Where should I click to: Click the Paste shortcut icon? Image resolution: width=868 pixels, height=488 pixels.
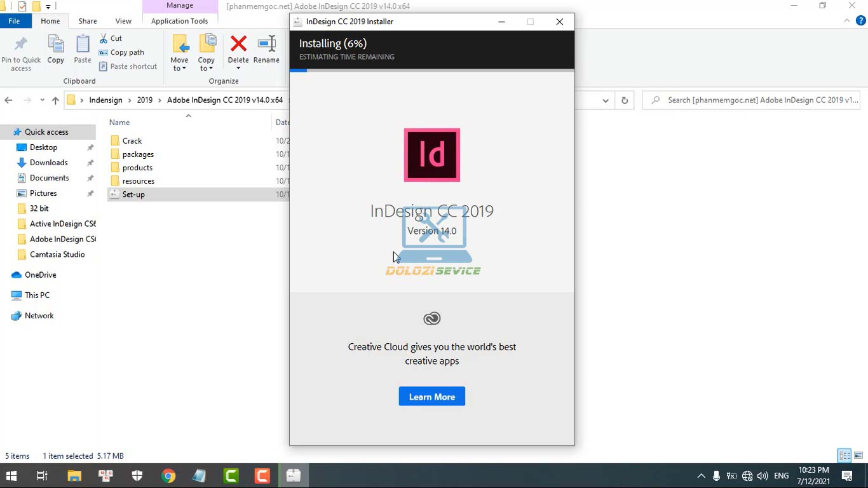[x=103, y=66]
